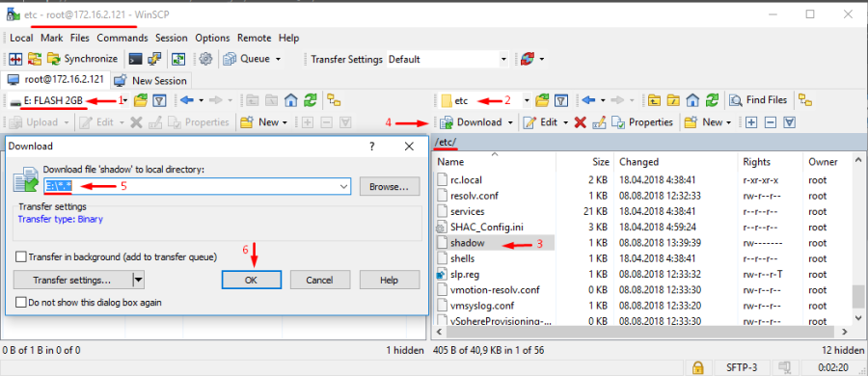Toggle directory tree icon in remote panel
This screenshot has height=376, width=868.
pyautogui.click(x=805, y=100)
